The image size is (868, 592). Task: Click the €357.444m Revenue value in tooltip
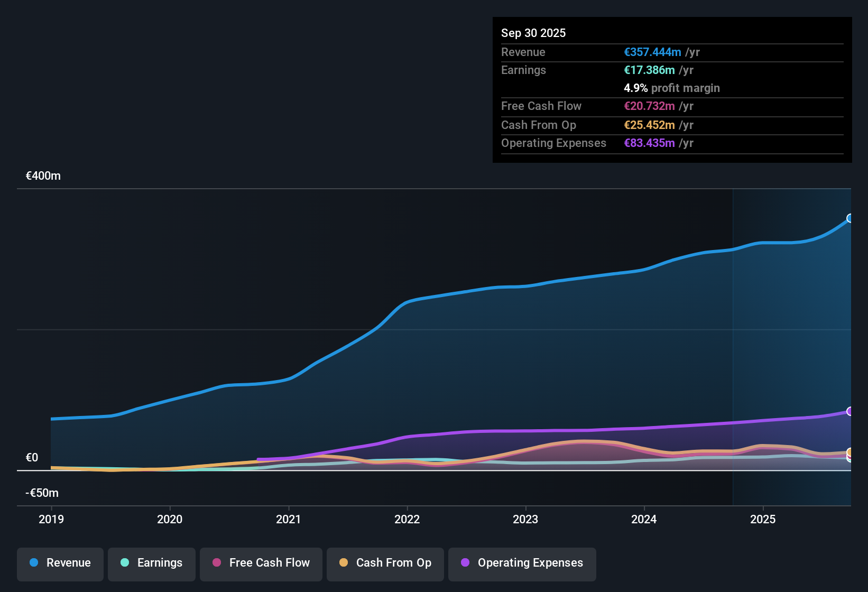[x=652, y=52]
